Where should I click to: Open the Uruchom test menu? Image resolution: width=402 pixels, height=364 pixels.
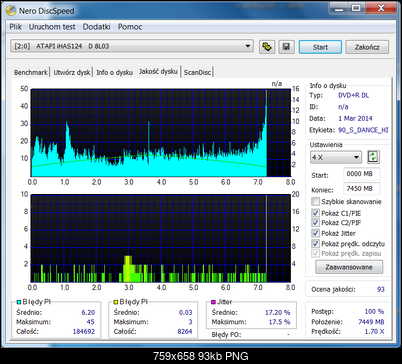click(x=52, y=27)
